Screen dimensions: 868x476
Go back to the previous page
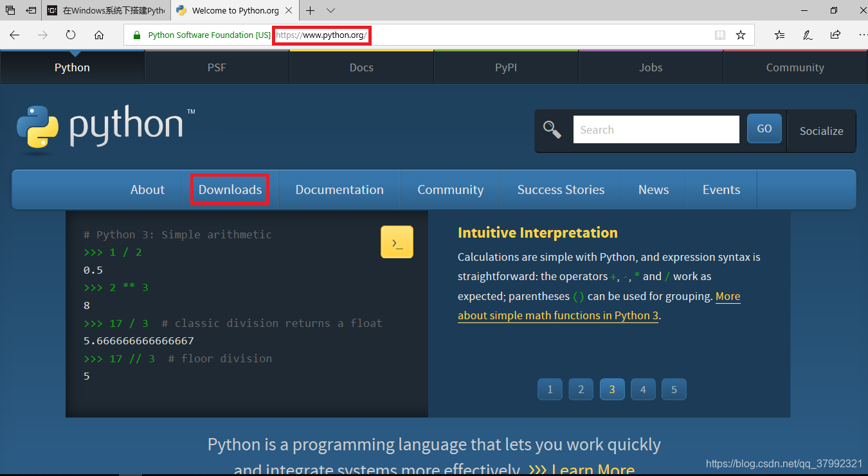point(14,35)
